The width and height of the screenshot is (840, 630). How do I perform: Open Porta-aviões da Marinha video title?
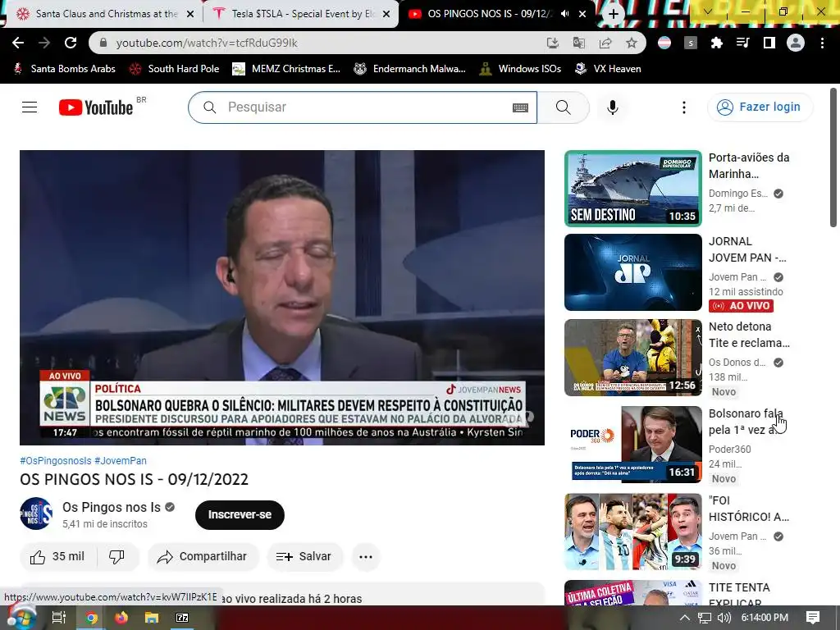coord(749,166)
